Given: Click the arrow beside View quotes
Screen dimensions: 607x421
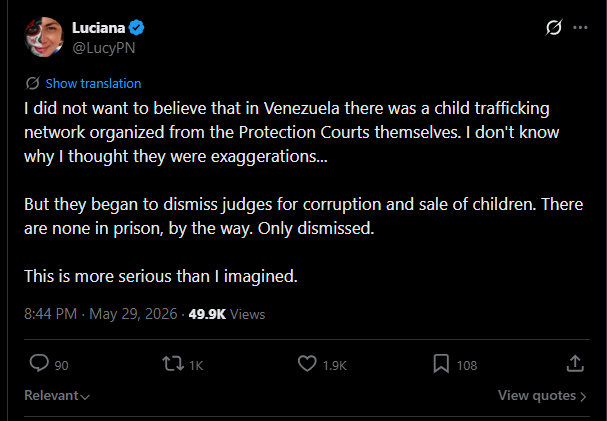Looking at the screenshot, I should [x=583, y=397].
